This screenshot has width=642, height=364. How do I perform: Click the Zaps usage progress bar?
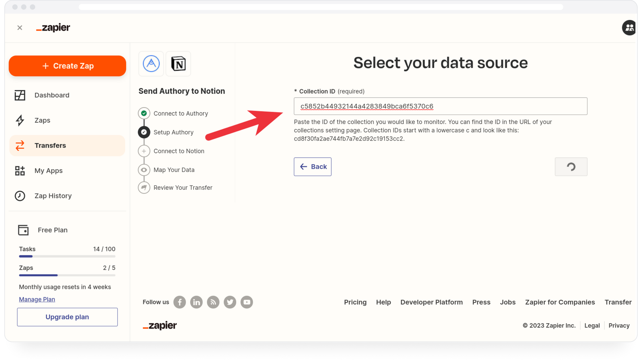(67, 275)
